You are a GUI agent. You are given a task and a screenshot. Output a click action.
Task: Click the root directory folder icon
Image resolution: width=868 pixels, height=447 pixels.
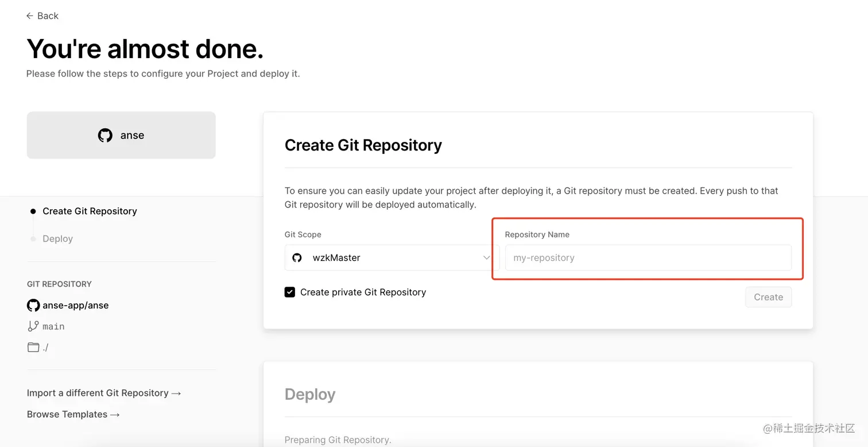(x=33, y=347)
